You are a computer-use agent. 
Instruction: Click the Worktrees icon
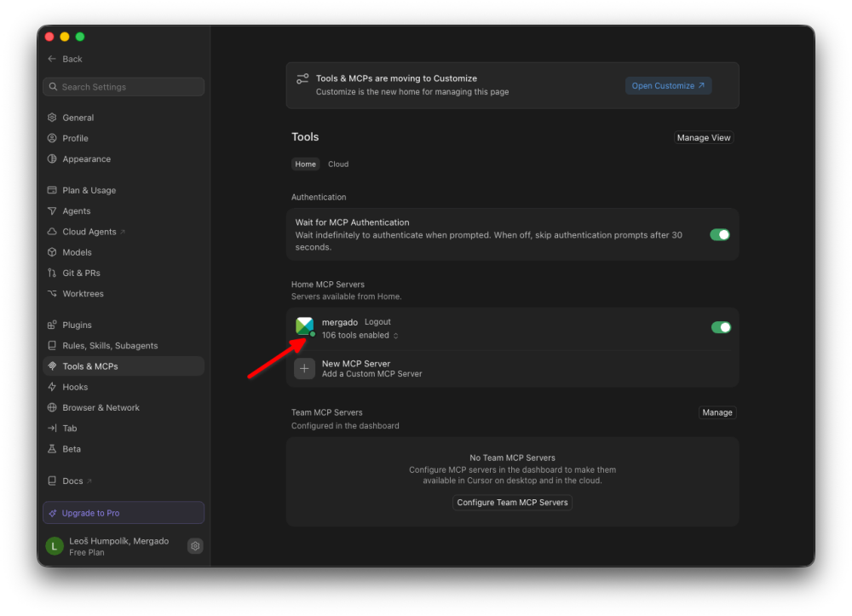(52, 293)
